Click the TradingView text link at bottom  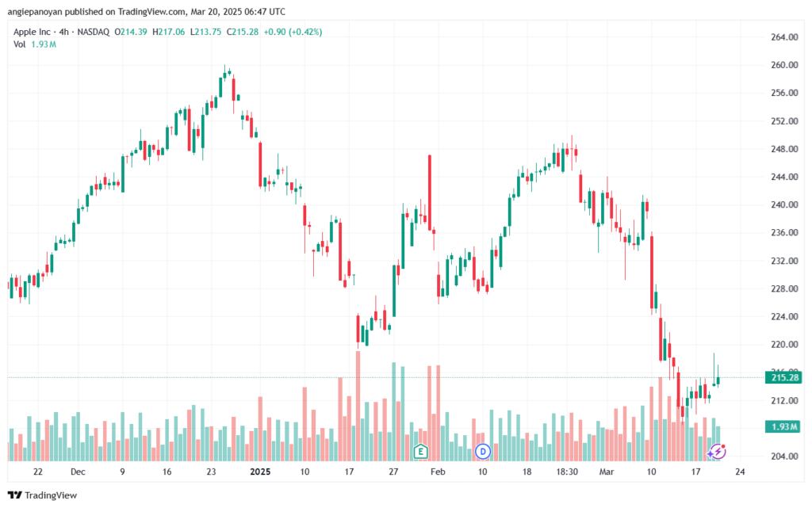pos(51,495)
